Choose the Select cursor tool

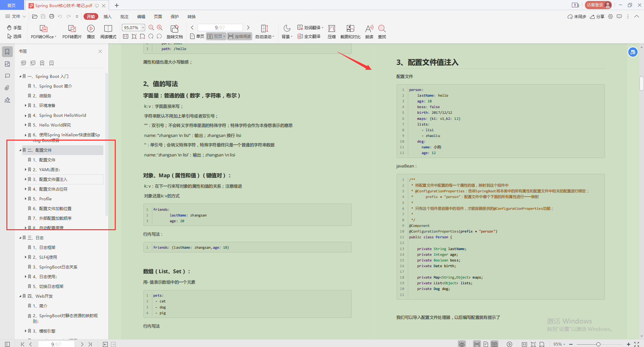pos(14,36)
